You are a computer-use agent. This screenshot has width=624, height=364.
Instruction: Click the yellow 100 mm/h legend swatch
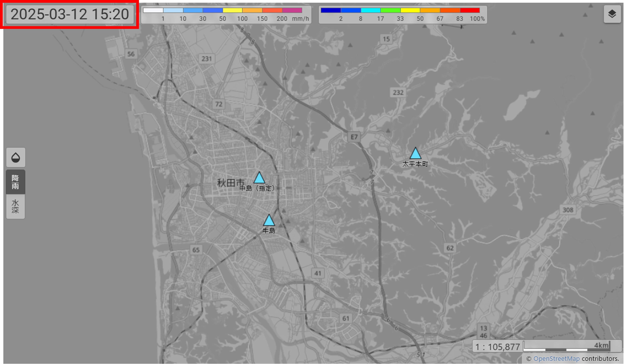pyautogui.click(x=232, y=10)
